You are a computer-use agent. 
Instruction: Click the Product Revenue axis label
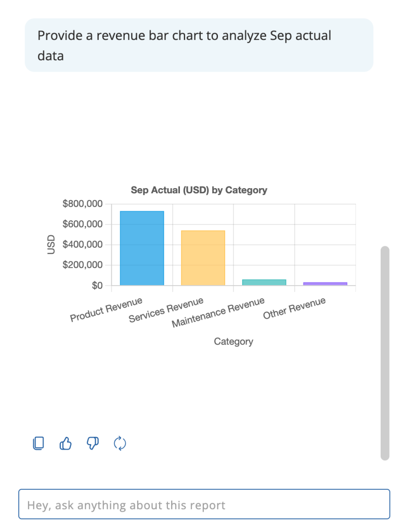107,310
